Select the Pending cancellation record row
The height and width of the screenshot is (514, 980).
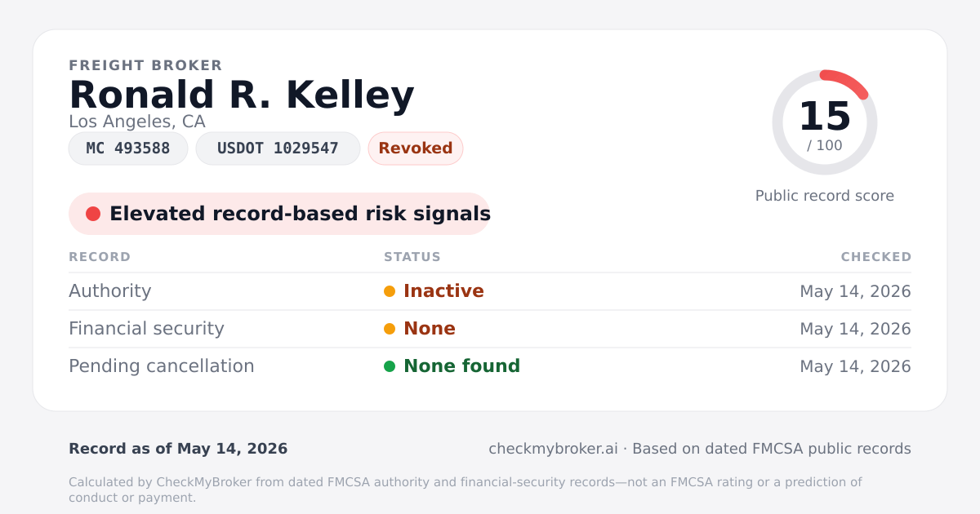tap(490, 366)
